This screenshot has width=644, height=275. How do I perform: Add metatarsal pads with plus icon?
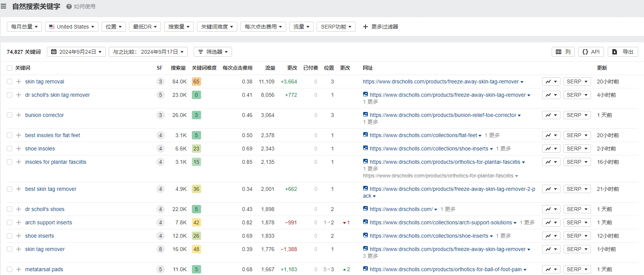[19, 269]
